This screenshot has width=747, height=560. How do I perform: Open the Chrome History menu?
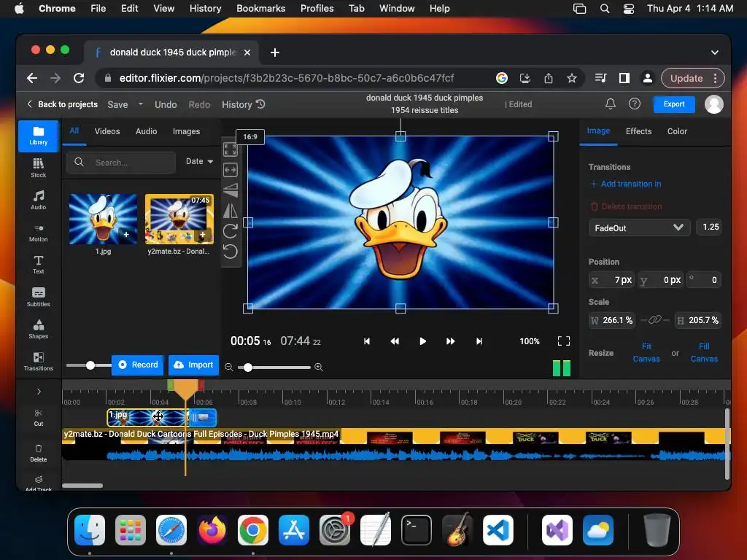click(205, 8)
